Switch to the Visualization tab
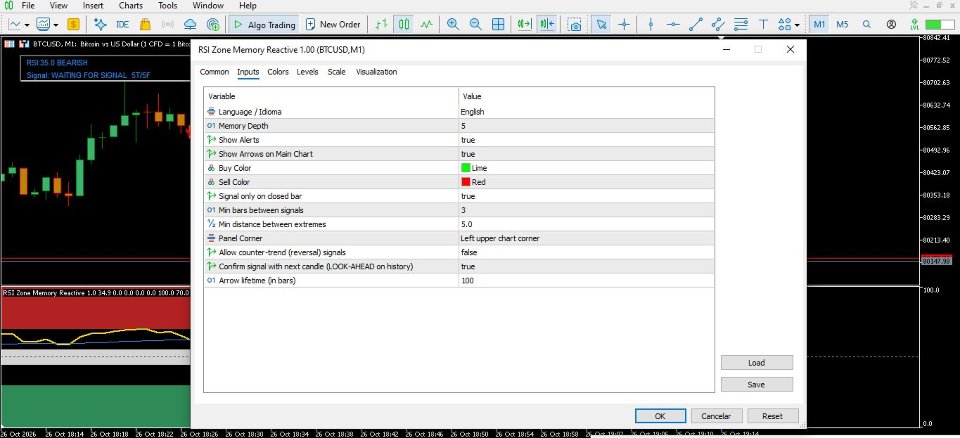This screenshot has height=438, width=960. point(377,72)
